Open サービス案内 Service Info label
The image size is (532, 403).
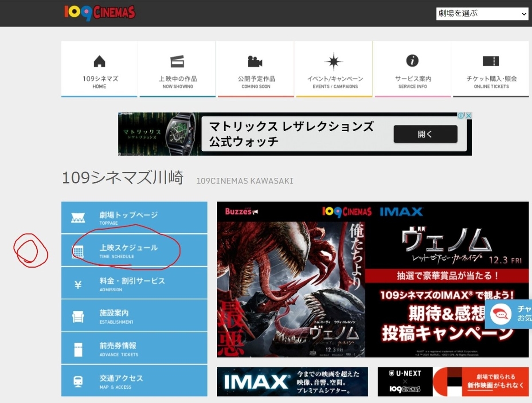click(x=413, y=82)
